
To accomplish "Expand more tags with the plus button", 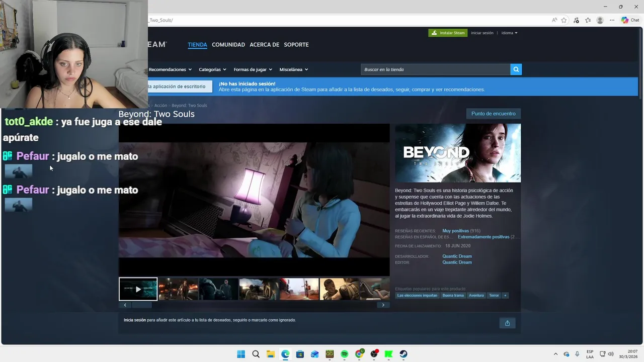I will point(505,296).
